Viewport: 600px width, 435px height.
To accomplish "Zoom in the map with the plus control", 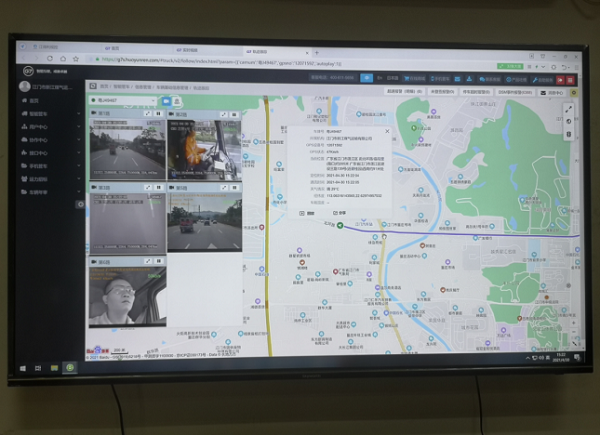I will [x=574, y=323].
